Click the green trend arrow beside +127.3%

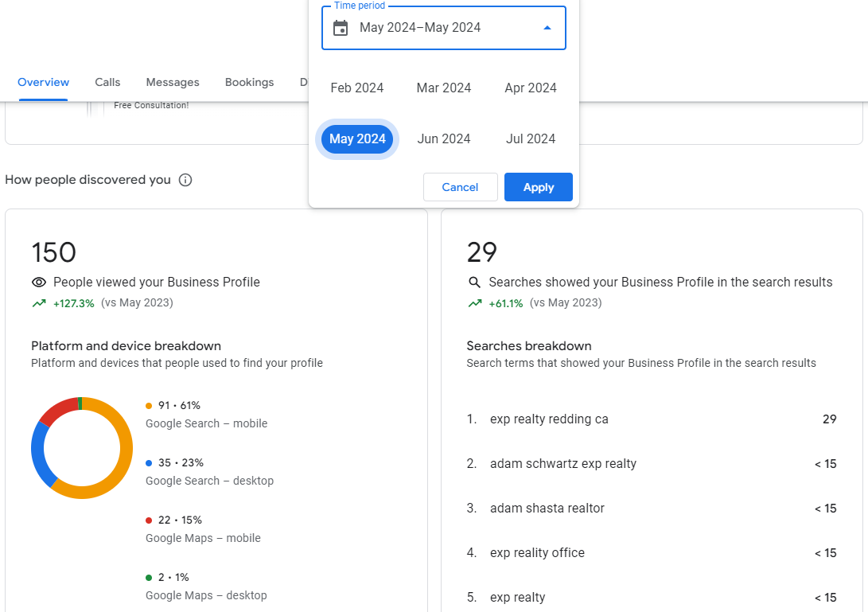click(x=39, y=303)
